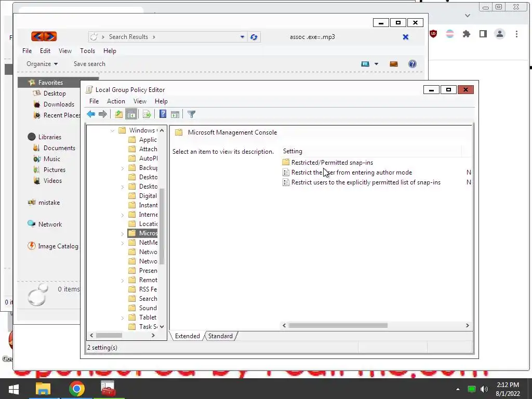The image size is (532, 399).
Task: Click the Explorer help question mark icon
Action: (x=412, y=64)
